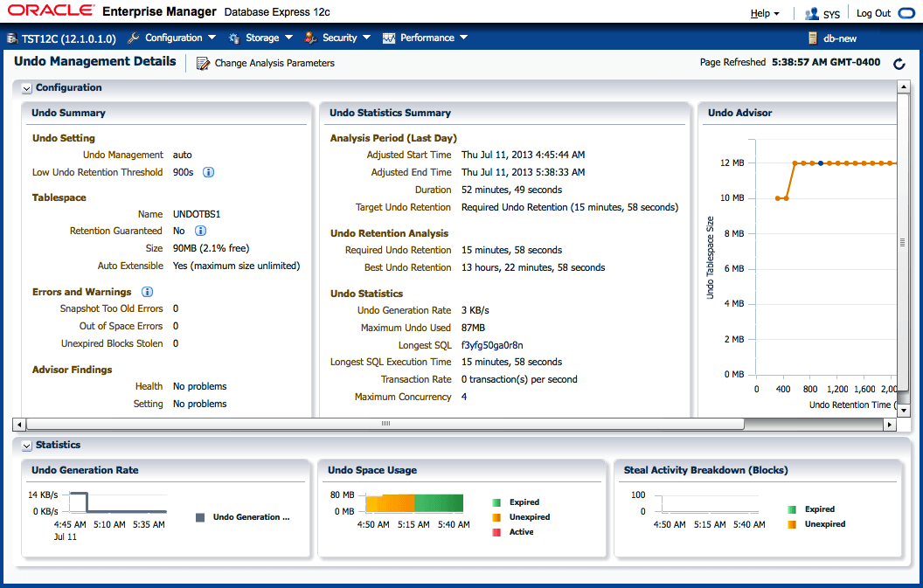Viewport: 923px width, 588px height.
Task: Click the Storage gear icon
Action: tap(233, 38)
